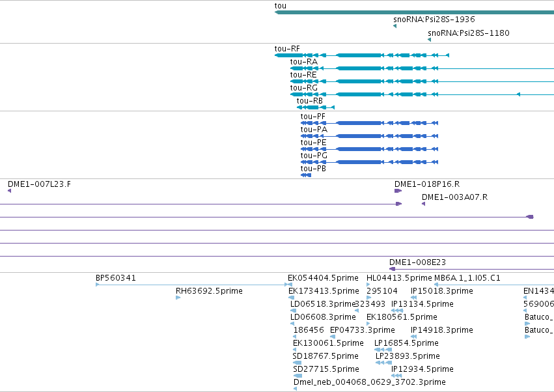This screenshot has width=554, height=392.
Task: Click the DME1-008E23 arrow marker
Action: (x=392, y=269)
